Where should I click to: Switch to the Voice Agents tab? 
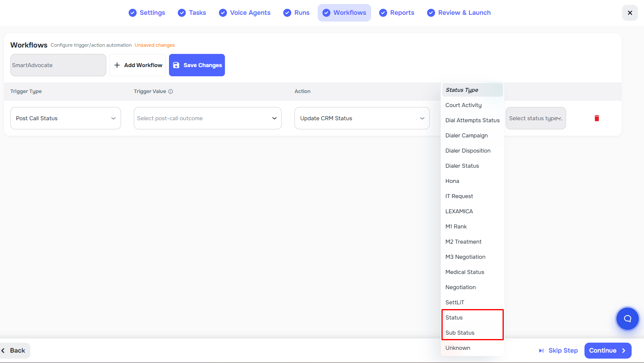point(244,13)
